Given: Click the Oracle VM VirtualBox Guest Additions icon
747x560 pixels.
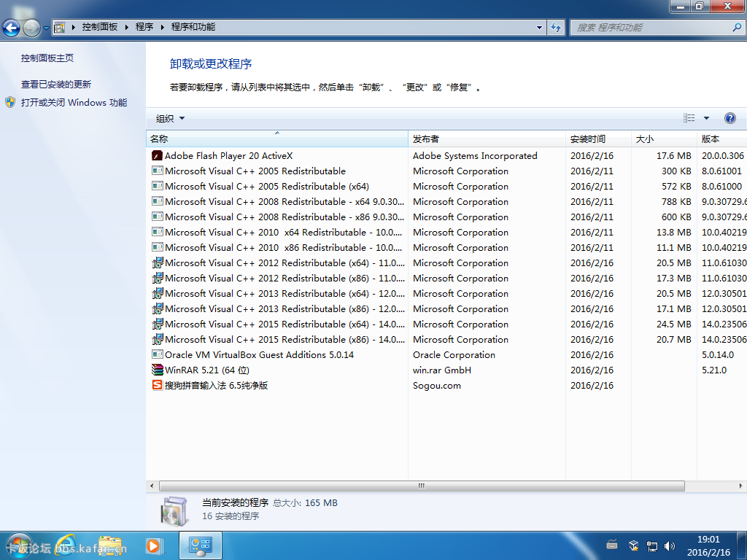Looking at the screenshot, I should click(x=158, y=354).
